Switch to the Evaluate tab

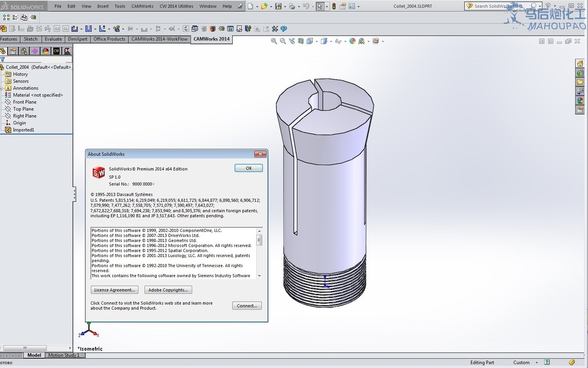coord(53,39)
